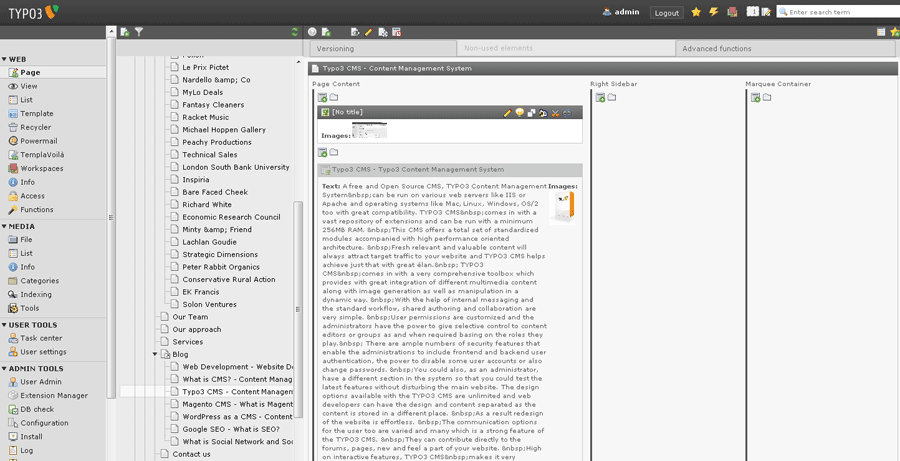
Task: Cut the [No title] element with scissors
Action: coord(555,113)
